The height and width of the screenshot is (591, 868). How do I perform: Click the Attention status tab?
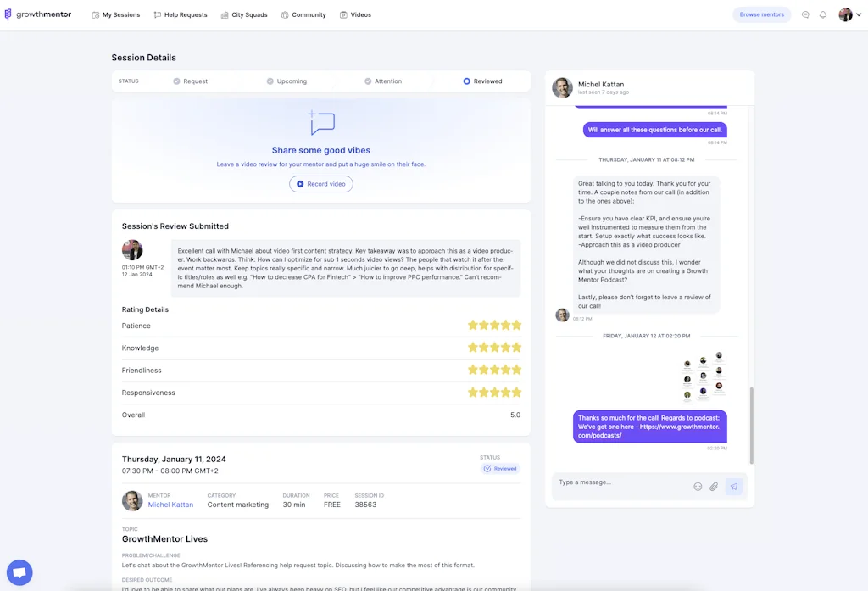381,81
